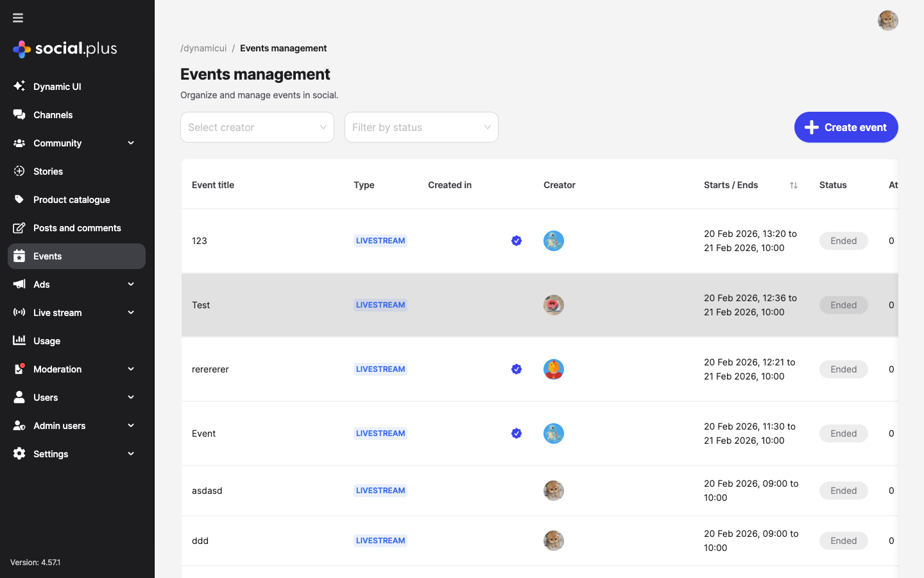
Task: Select the Channels sidebar icon
Action: [19, 114]
